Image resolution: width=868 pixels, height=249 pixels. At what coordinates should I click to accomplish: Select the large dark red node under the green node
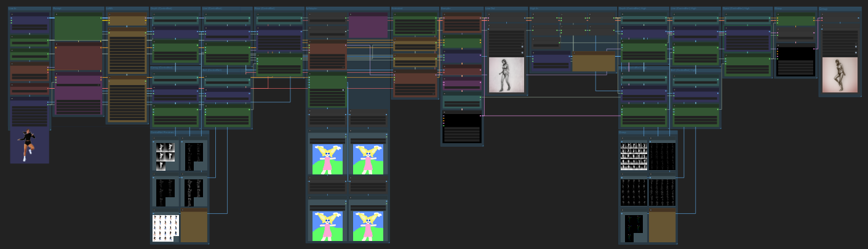(78, 57)
